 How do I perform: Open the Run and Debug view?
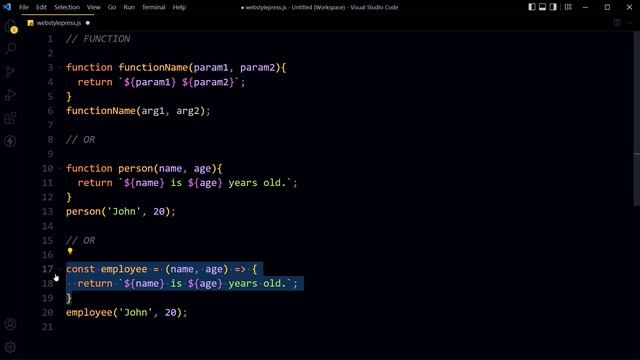(x=10, y=95)
